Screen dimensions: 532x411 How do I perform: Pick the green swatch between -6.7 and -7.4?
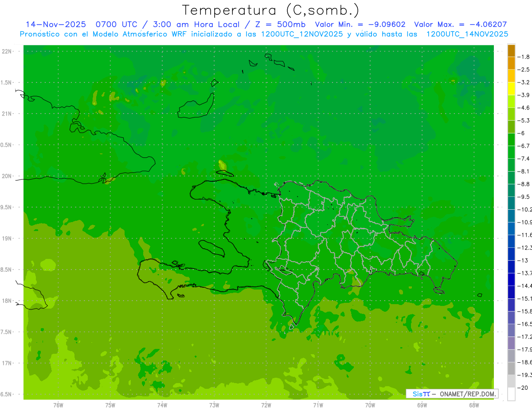tap(511, 152)
